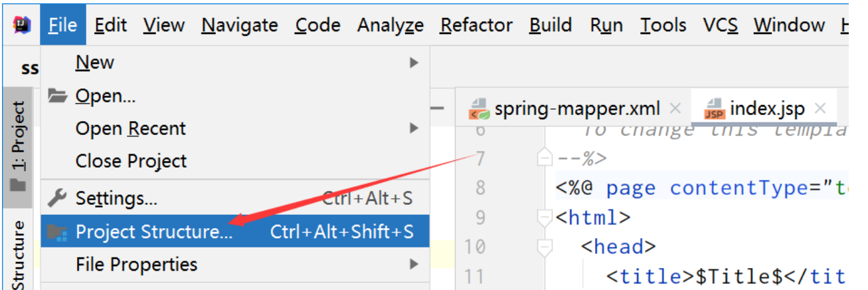Screen dimensions: 868x290
Task: Toggle the head tag fold marker
Action: click(545, 247)
